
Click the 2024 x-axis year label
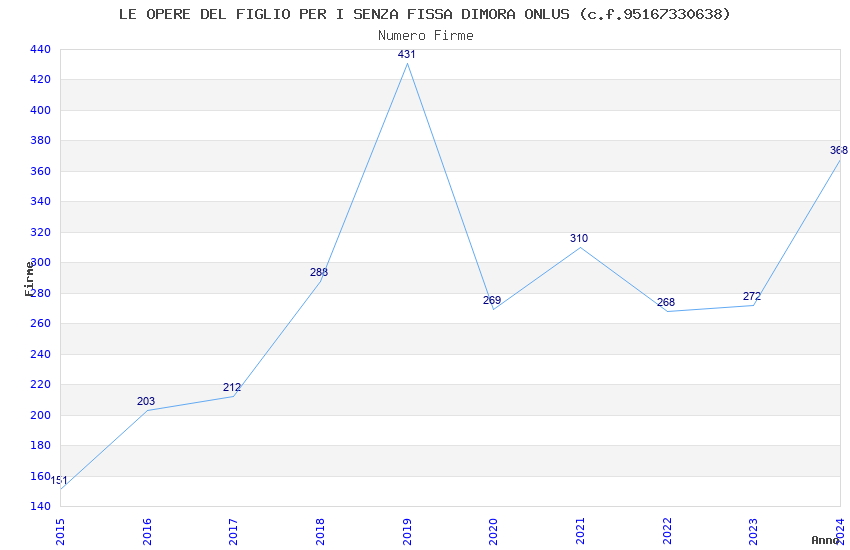pos(840,532)
